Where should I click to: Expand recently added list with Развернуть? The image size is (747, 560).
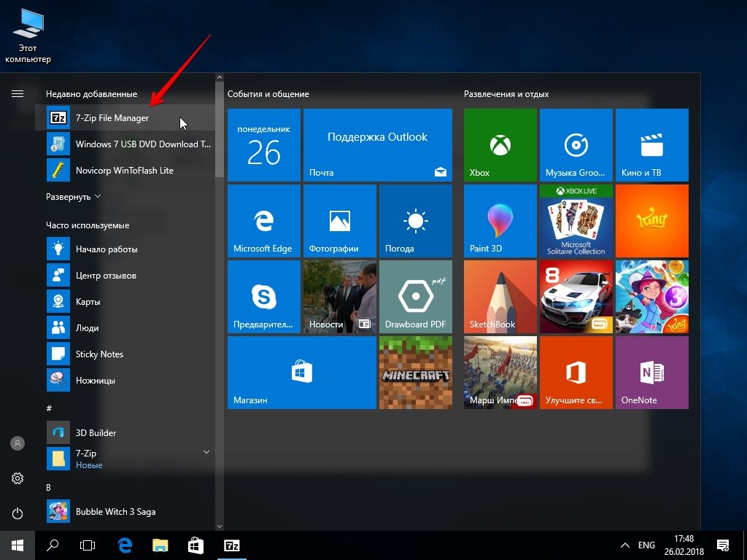73,197
